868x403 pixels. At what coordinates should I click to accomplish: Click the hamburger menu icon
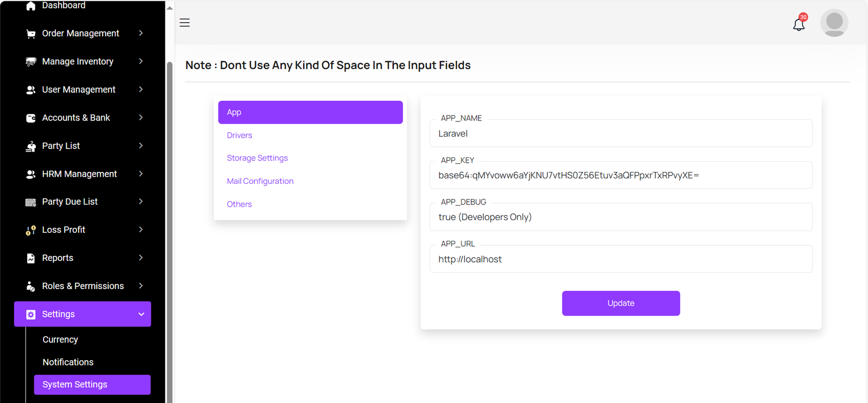[x=184, y=23]
